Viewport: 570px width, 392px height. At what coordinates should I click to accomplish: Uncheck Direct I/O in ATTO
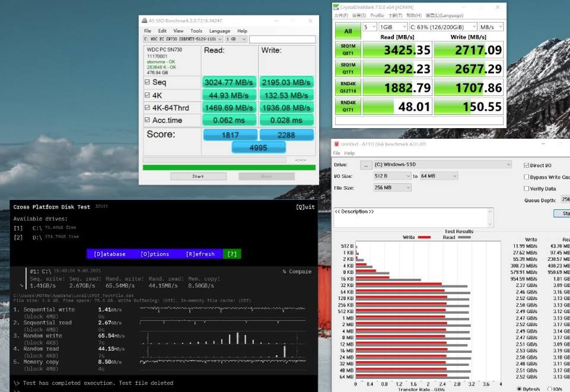coord(526,165)
